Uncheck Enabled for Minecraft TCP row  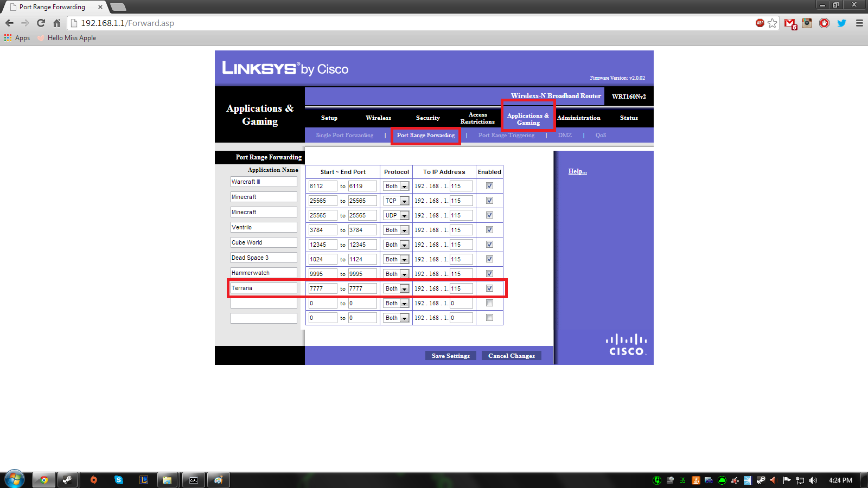tap(489, 201)
